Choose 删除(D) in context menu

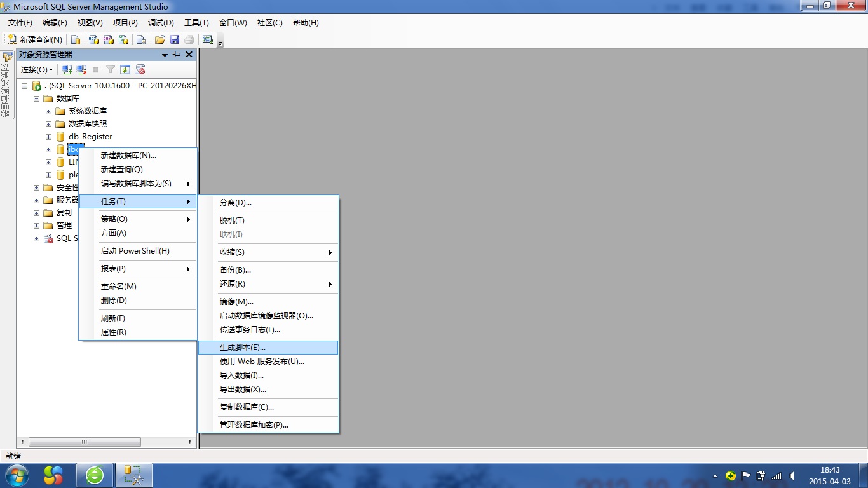138,301
